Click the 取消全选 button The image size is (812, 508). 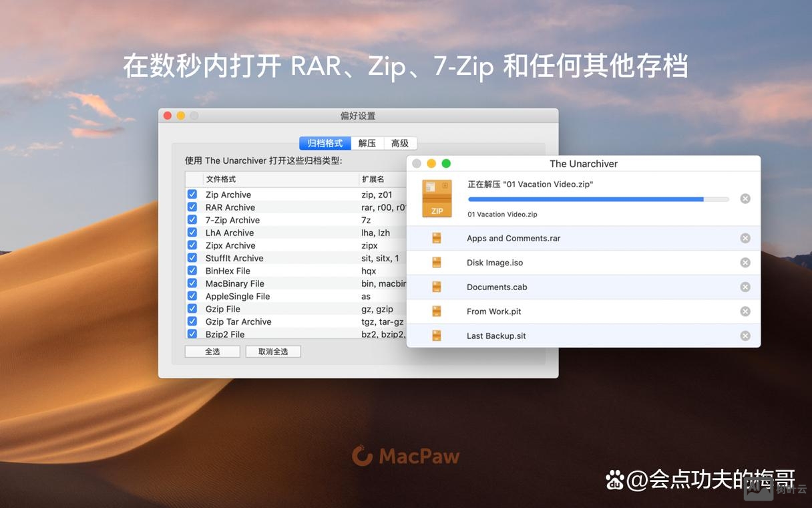point(273,351)
